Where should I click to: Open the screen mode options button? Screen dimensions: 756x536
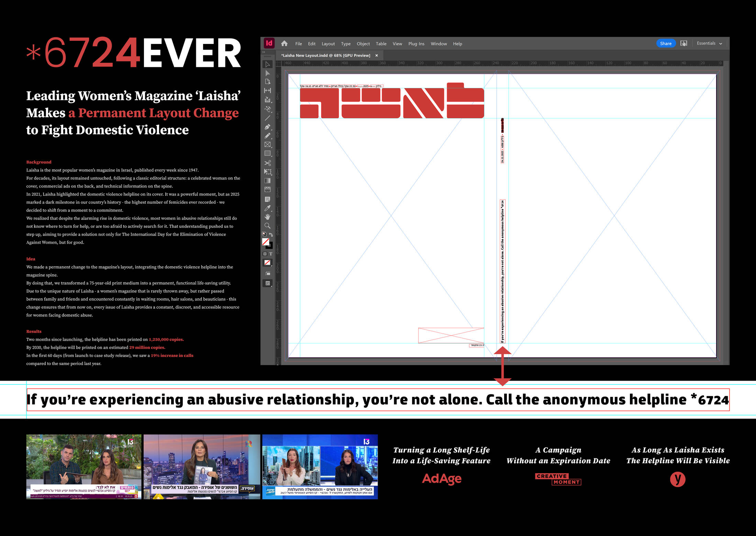[267, 283]
